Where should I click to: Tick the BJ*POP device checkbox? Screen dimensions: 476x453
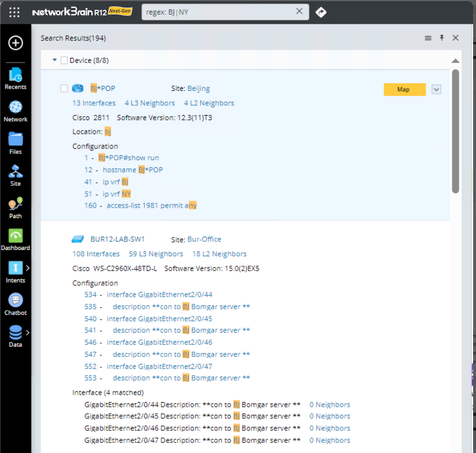click(x=64, y=89)
